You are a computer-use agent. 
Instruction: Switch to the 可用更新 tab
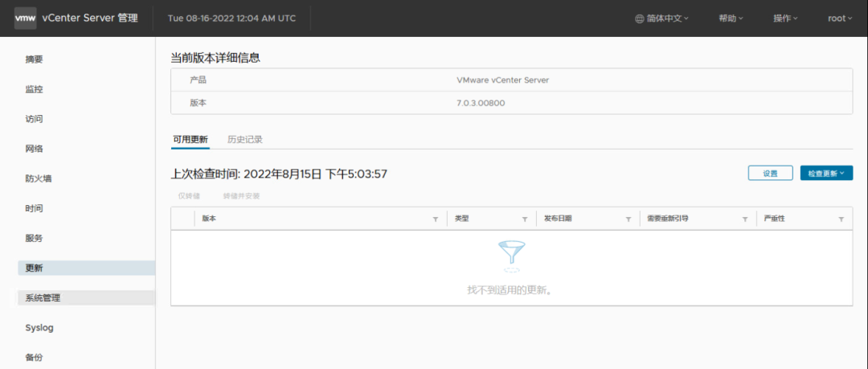point(190,140)
